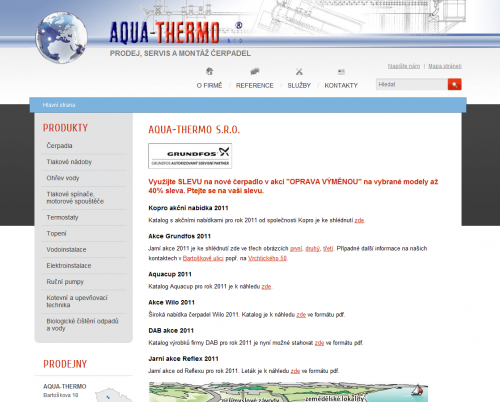The height and width of the screenshot is (402, 500).
Task: Click the 'Akce Wilo 2011' heading
Action: [x=171, y=303]
